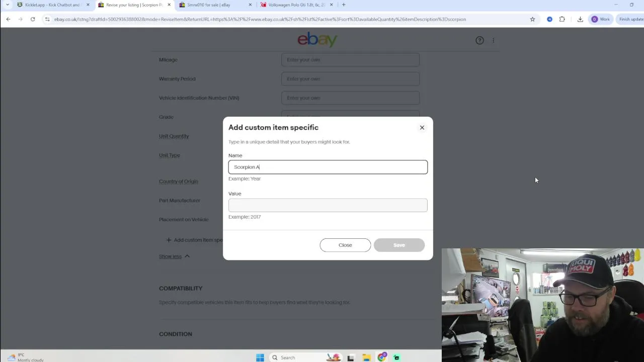Click the CONDITION section heading
This screenshot has height=362, width=644.
tap(176, 334)
